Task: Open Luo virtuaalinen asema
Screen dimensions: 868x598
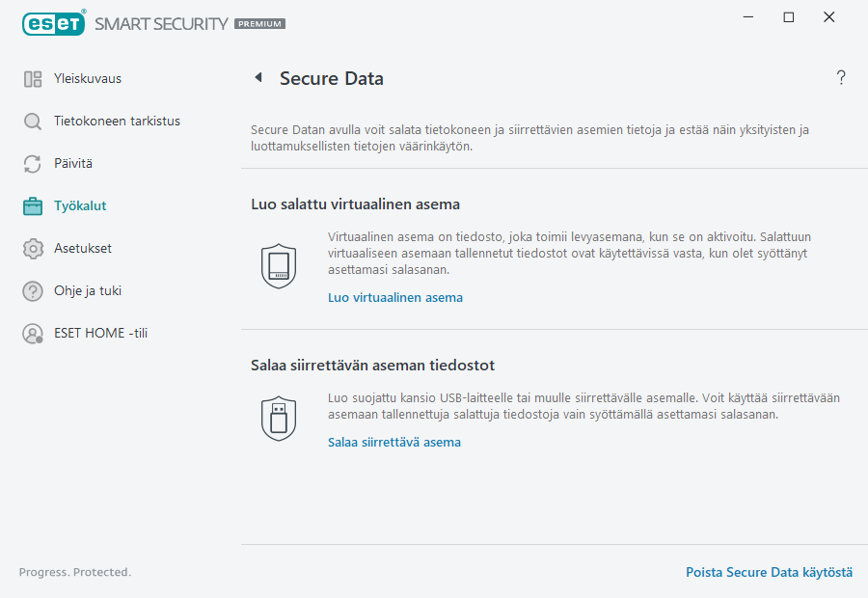Action: click(394, 297)
